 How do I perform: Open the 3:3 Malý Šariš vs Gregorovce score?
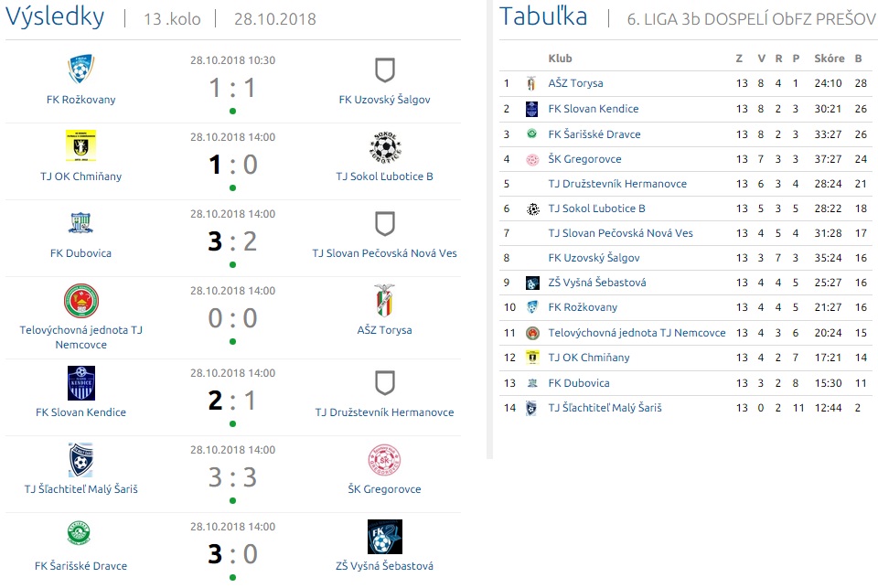tap(232, 477)
